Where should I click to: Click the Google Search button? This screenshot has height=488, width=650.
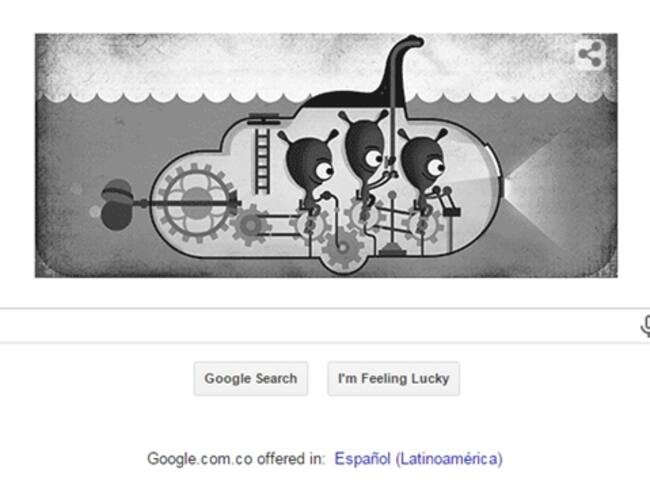[x=251, y=379]
